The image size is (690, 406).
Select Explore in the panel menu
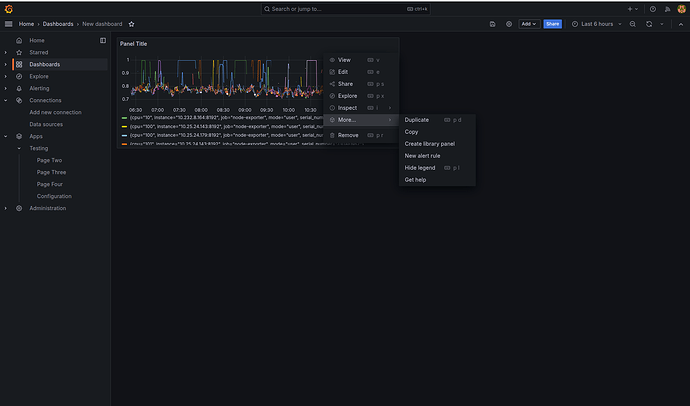pos(361,96)
